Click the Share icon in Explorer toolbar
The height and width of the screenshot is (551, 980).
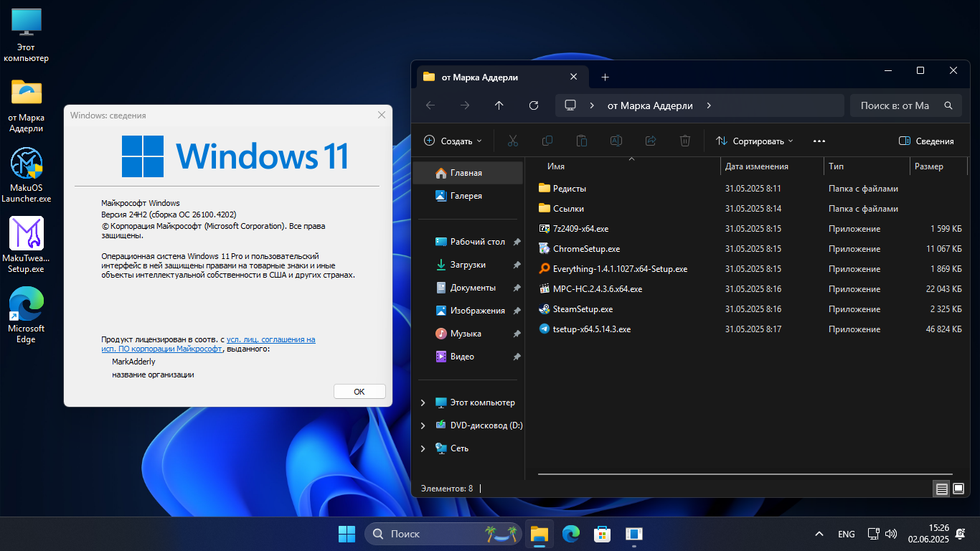pyautogui.click(x=651, y=141)
